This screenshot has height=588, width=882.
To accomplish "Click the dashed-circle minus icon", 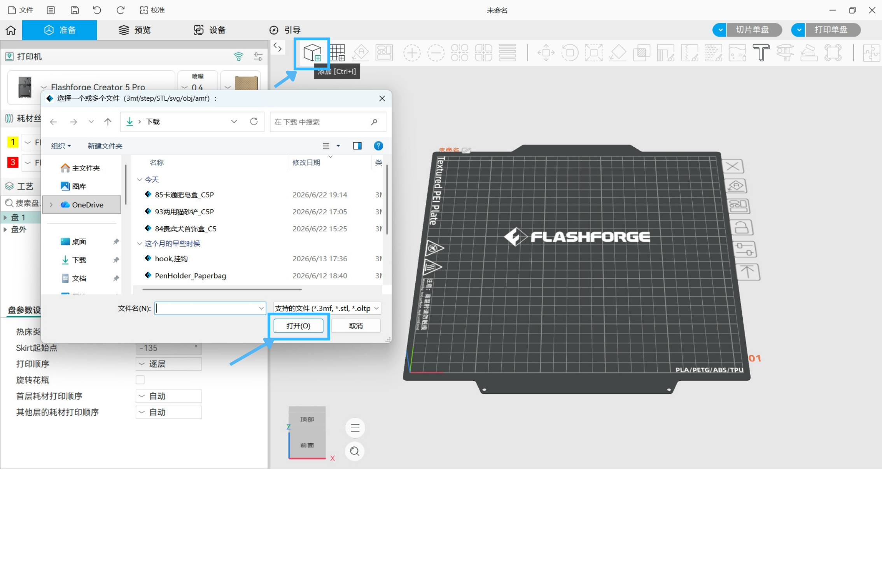I will (x=436, y=53).
